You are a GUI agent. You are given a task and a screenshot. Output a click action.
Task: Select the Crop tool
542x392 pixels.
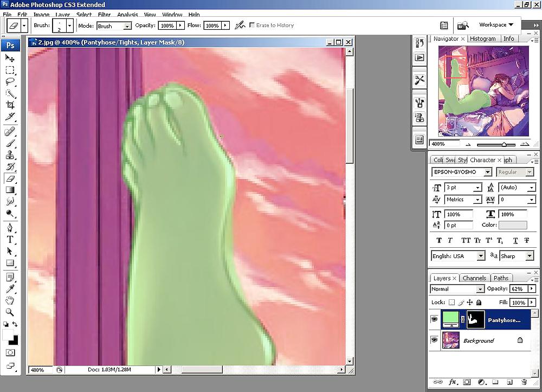coord(10,105)
